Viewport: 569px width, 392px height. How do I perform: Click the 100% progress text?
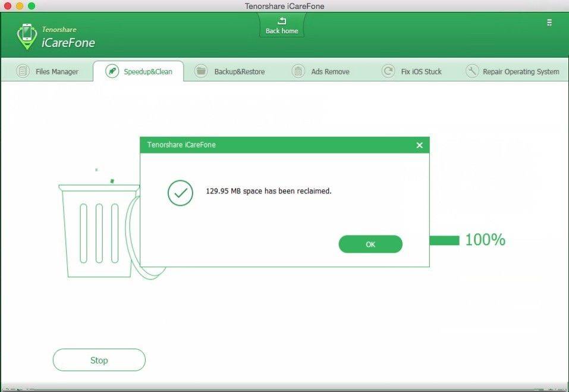click(485, 240)
